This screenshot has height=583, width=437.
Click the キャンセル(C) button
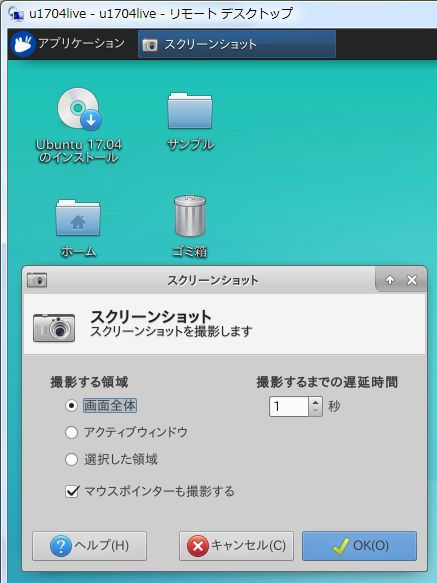tap(236, 546)
